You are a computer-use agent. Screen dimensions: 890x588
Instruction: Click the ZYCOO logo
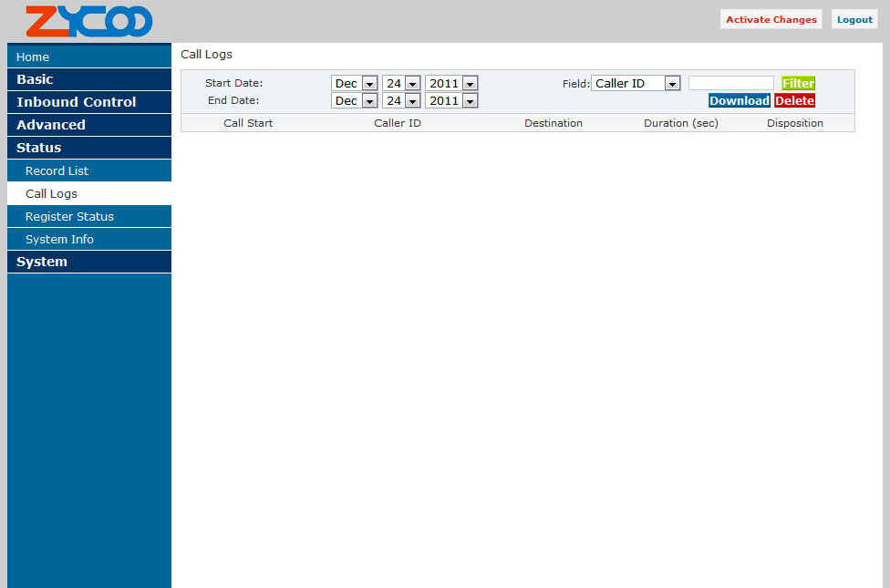click(88, 21)
